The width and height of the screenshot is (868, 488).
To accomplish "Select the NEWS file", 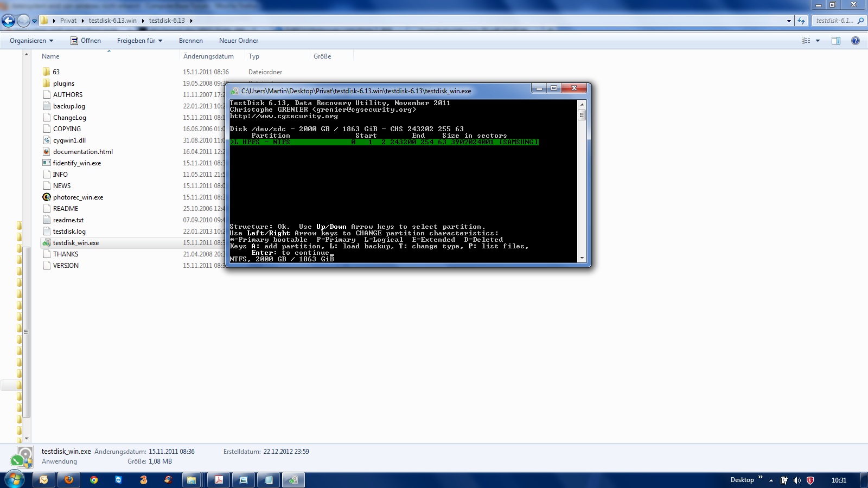I will pos(62,186).
